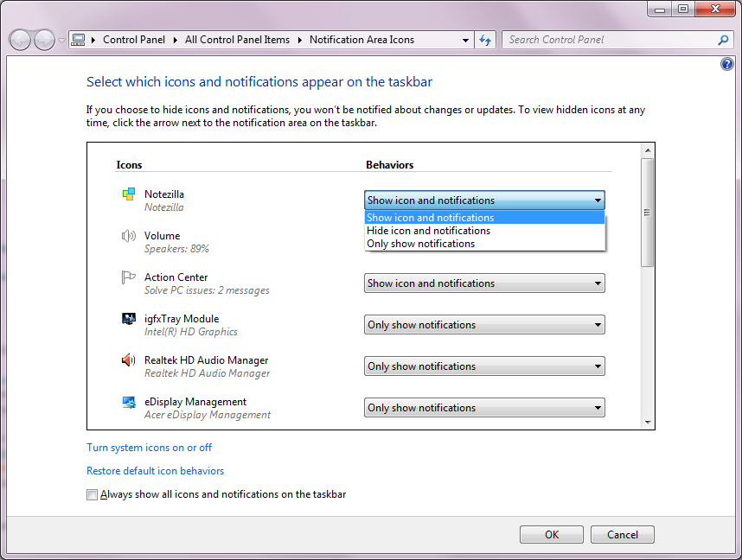742x560 pixels.
Task: Click 'Solve PC issues: 2 messages' text
Action: click(207, 290)
